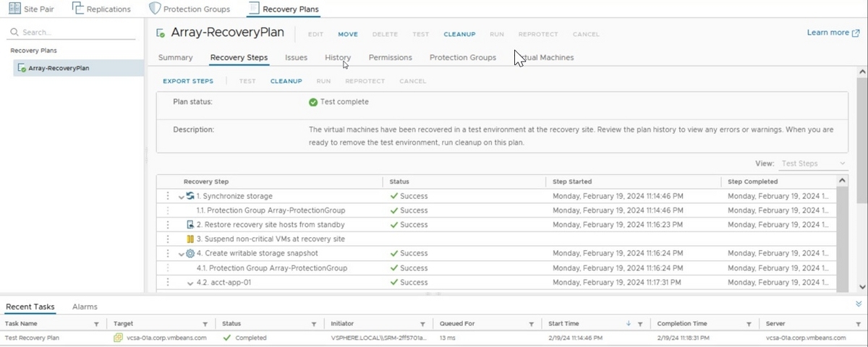Open the Learn more link

pyautogui.click(x=833, y=33)
